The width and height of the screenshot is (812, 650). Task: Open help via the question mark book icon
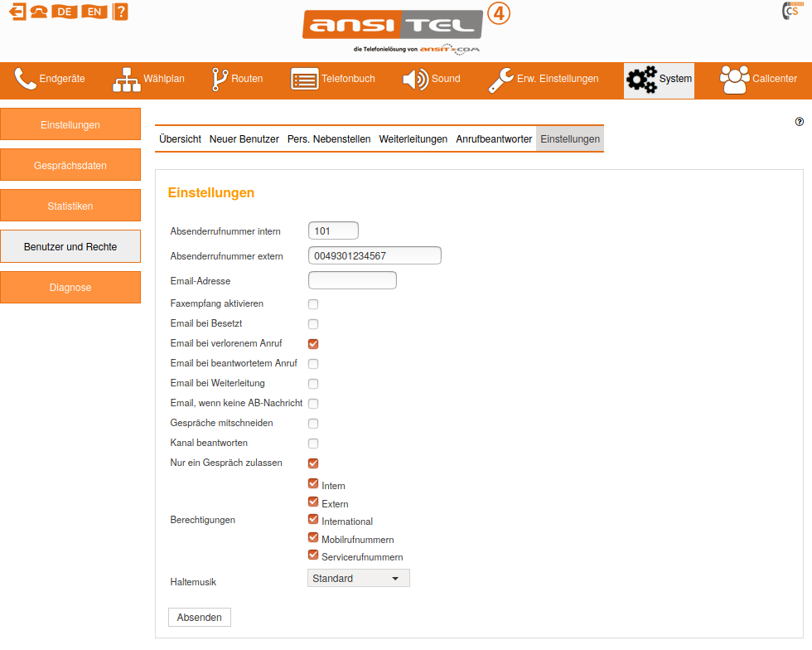[120, 12]
